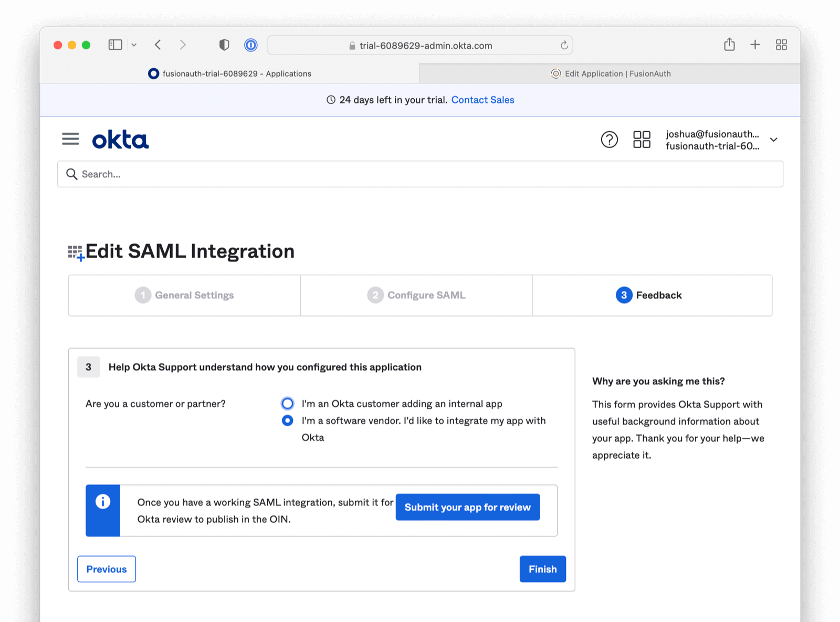Expand the Safari sidebar options chevron
The width and height of the screenshot is (840, 622).
(134, 45)
